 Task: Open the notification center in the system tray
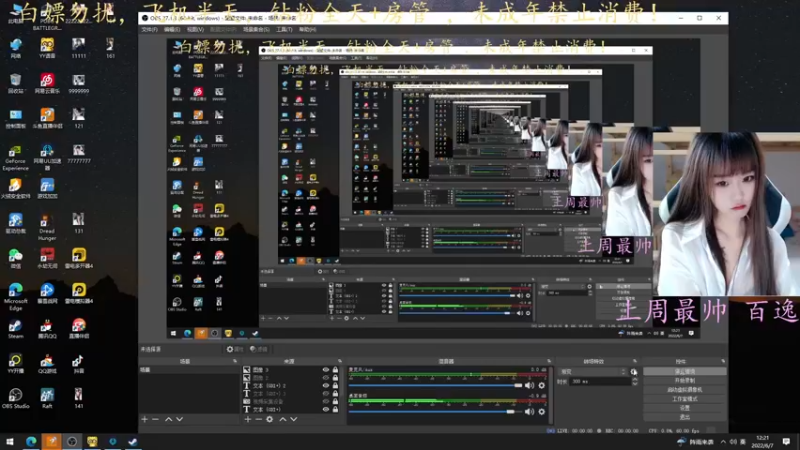(786, 442)
